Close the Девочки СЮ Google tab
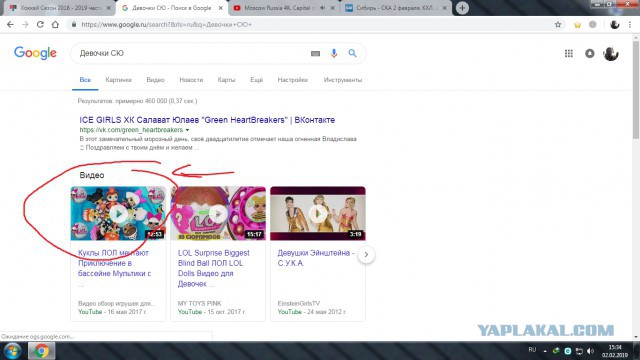Image resolution: width=640 pixels, height=360 pixels. [221, 8]
